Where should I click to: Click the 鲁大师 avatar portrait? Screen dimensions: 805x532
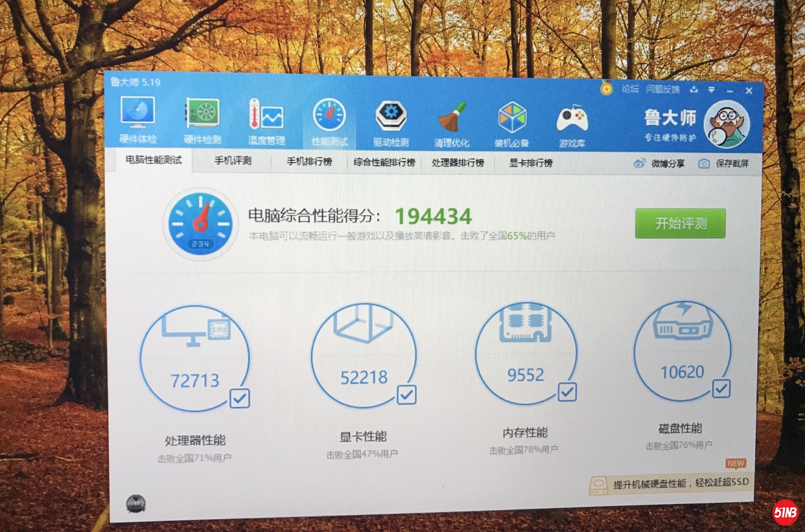(726, 124)
